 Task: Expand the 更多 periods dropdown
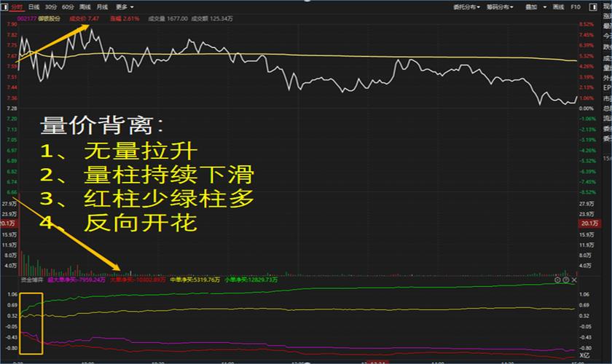(x=125, y=7)
